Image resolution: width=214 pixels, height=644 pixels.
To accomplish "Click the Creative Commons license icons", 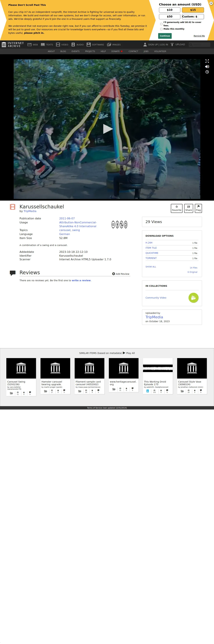I will pos(119,225).
